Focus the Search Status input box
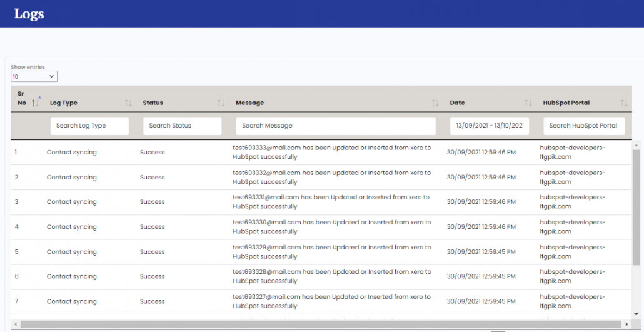Image resolution: width=644 pixels, height=332 pixels. 182,126
